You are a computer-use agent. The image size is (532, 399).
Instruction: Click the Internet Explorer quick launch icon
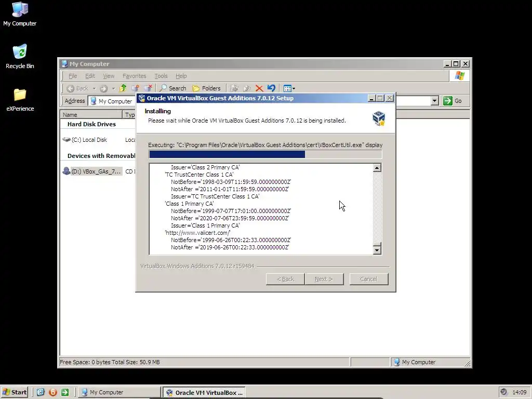coord(41,392)
